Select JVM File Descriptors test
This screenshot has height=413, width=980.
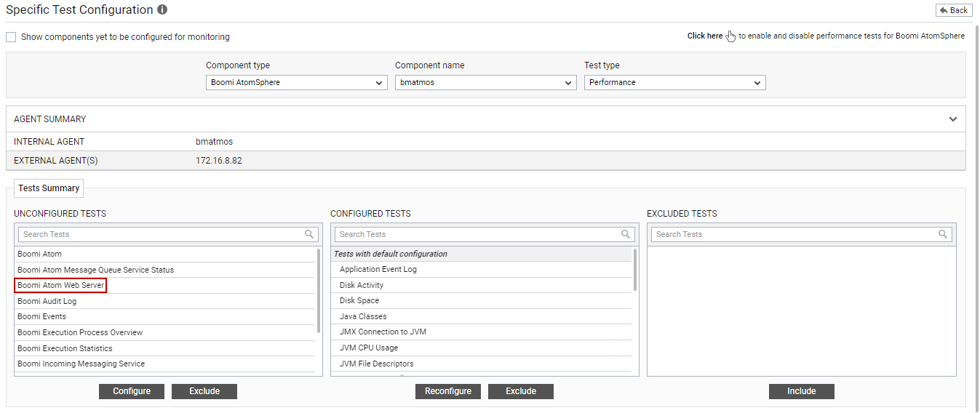coord(482,364)
